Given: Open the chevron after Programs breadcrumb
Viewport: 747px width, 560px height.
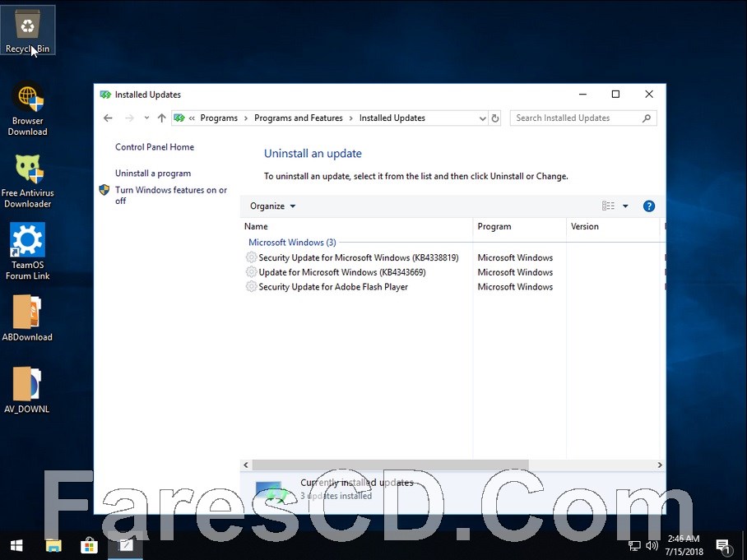Looking at the screenshot, I should click(246, 118).
